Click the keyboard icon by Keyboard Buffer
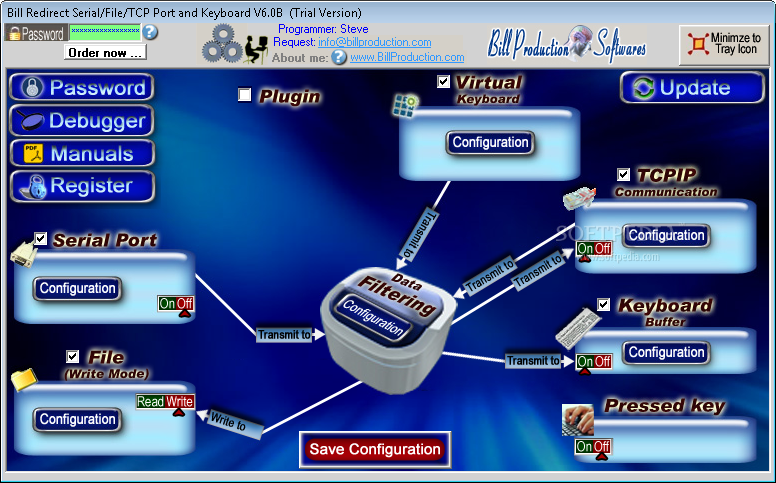 coord(578,329)
